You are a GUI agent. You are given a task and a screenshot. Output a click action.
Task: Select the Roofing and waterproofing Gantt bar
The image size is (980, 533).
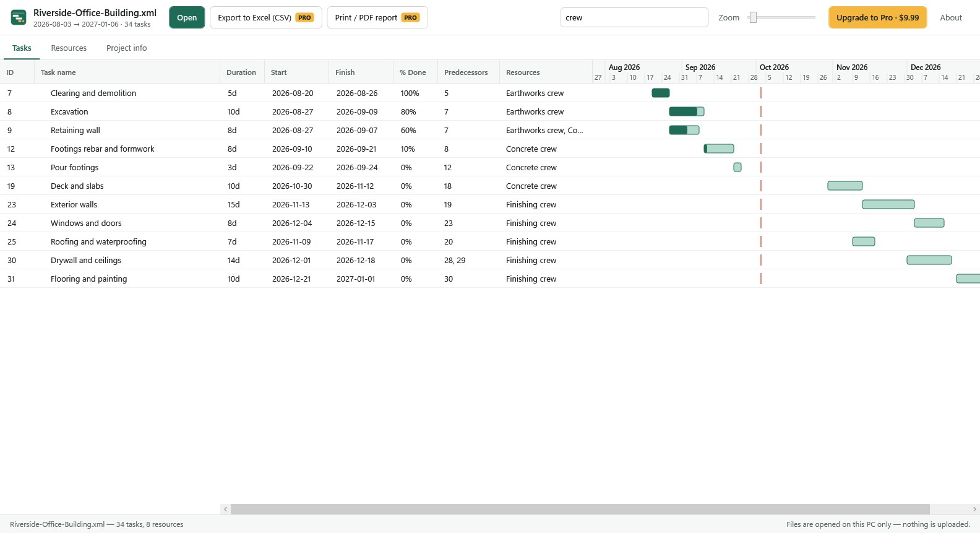tap(864, 241)
